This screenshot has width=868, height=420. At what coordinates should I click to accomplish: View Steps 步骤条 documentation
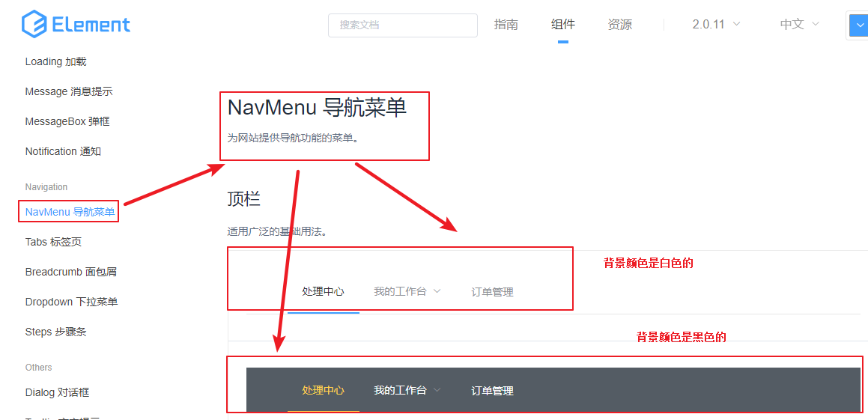click(55, 332)
